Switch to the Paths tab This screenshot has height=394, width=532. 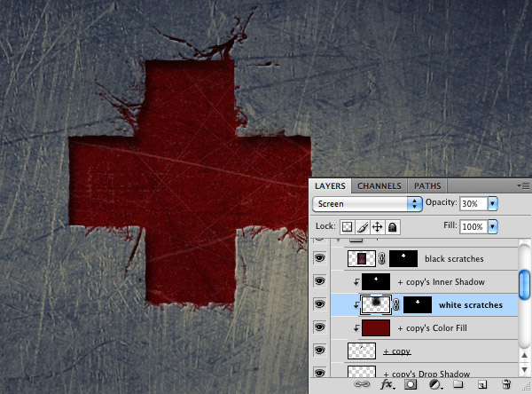427,186
